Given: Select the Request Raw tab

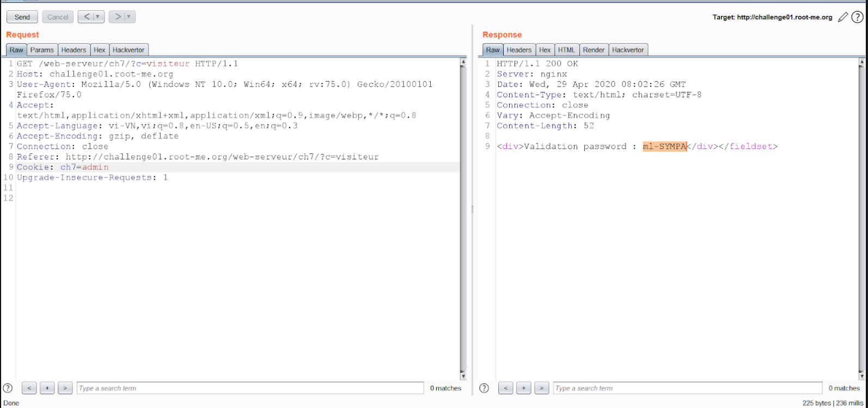Looking at the screenshot, I should point(16,50).
